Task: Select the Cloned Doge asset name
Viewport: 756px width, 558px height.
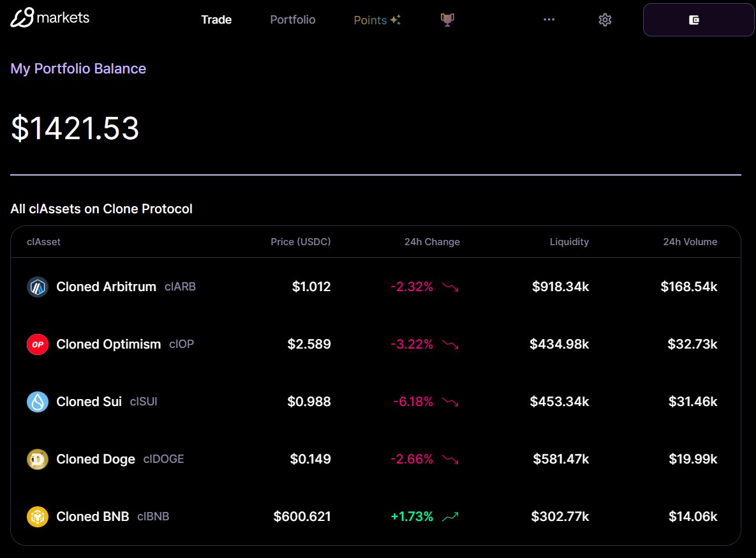Action: (x=96, y=459)
